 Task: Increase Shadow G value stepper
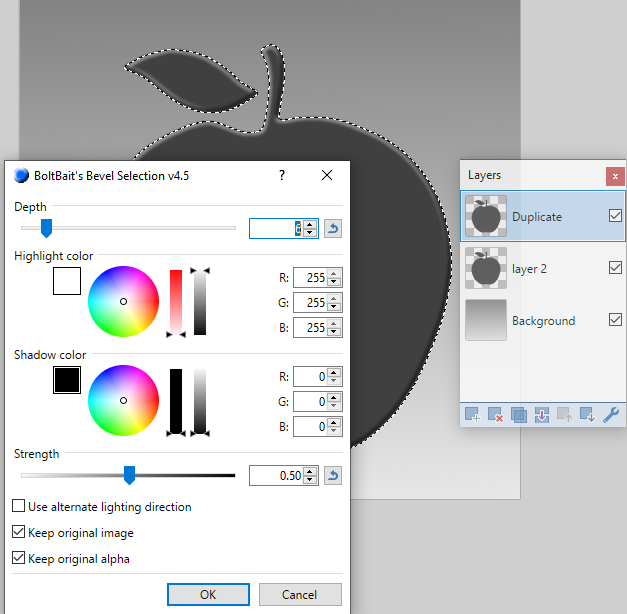(x=334, y=397)
